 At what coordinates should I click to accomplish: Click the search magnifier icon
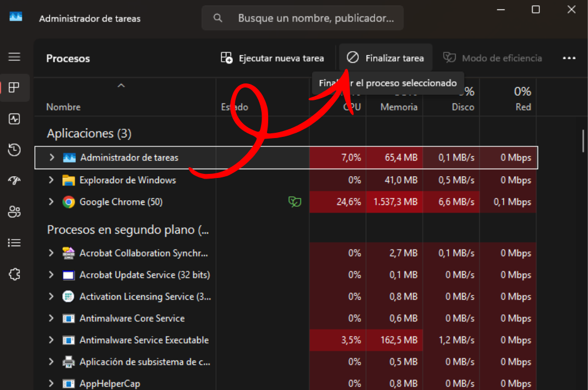pos(217,18)
